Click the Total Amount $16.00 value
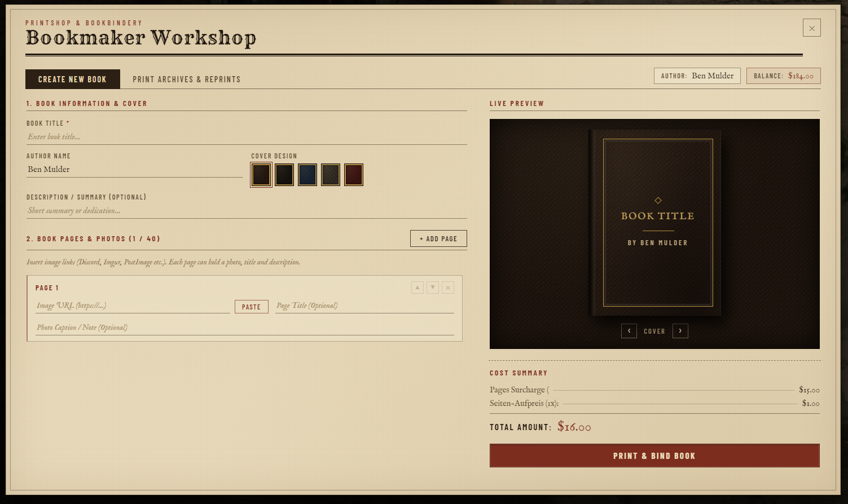Screen dimensions: 848x504 click(x=574, y=427)
